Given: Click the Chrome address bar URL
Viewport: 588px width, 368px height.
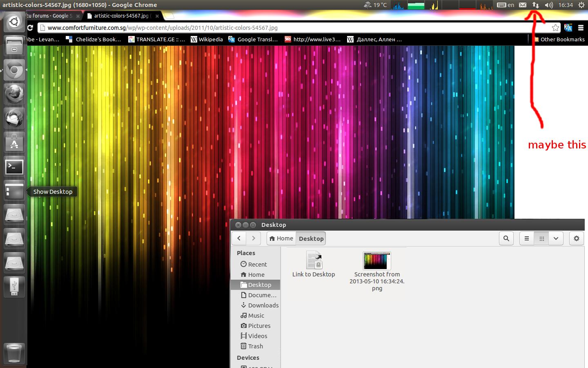Looking at the screenshot, I should click(x=163, y=28).
